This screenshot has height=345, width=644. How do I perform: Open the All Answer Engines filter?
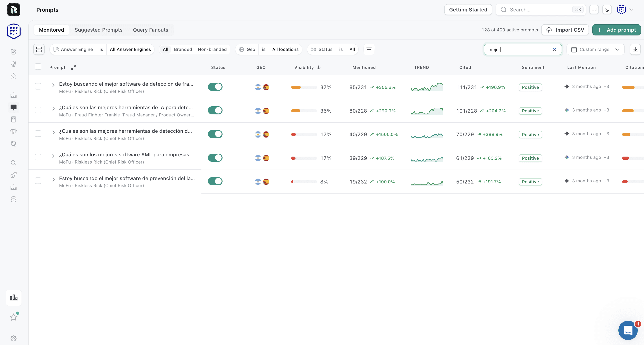click(x=130, y=50)
